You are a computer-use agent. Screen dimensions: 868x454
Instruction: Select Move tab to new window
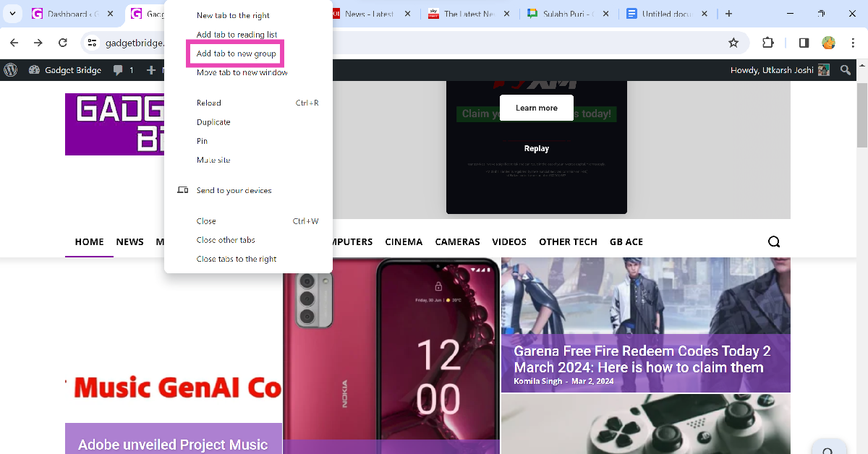[242, 72]
